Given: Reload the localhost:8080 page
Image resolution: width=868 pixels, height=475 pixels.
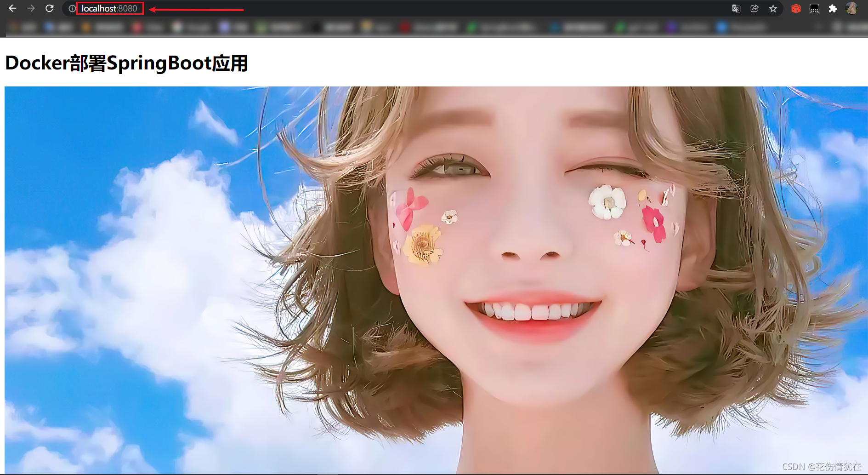Looking at the screenshot, I should pyautogui.click(x=49, y=8).
